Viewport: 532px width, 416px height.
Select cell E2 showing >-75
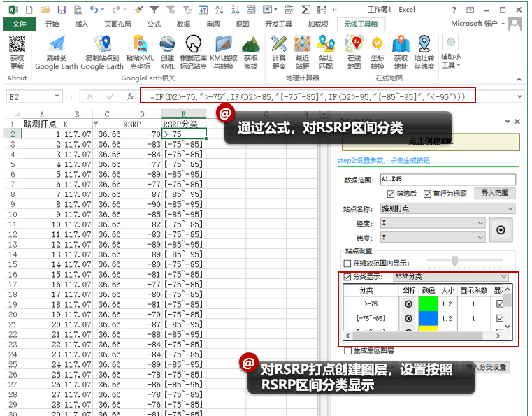(x=184, y=134)
